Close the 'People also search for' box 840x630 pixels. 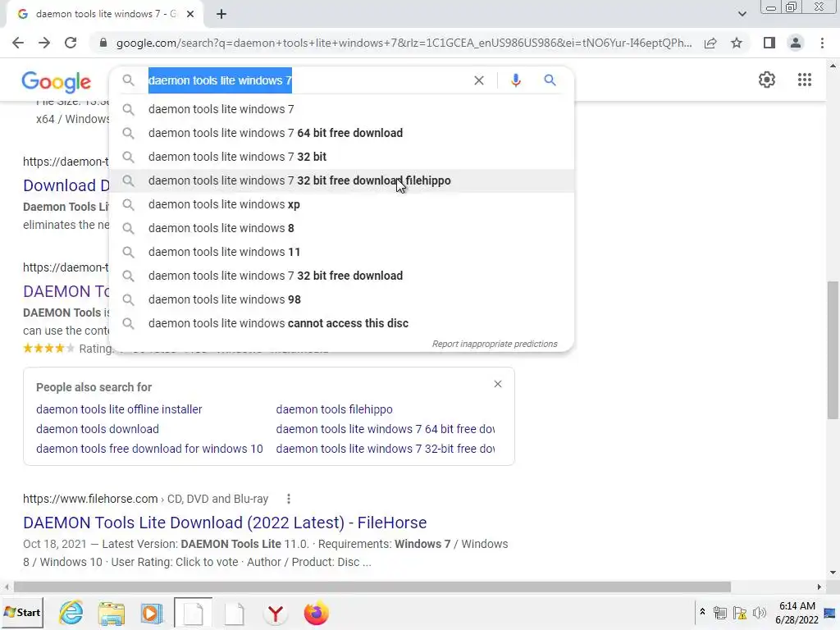498,384
